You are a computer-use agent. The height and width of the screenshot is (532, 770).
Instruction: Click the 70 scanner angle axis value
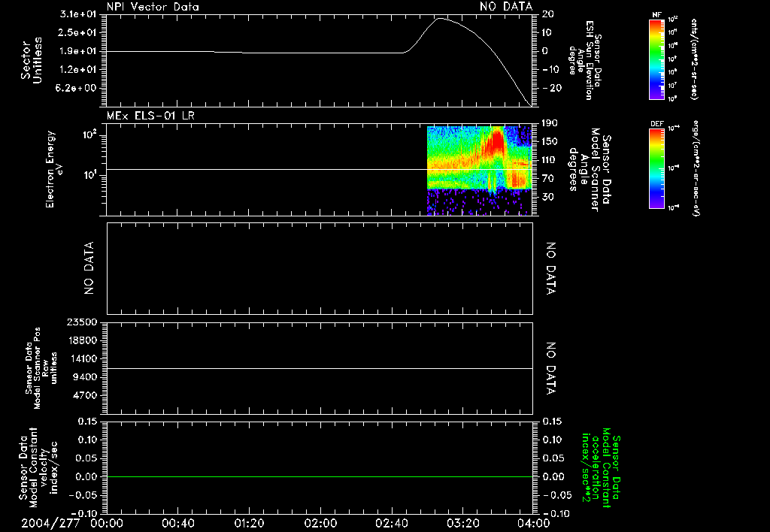(547, 178)
